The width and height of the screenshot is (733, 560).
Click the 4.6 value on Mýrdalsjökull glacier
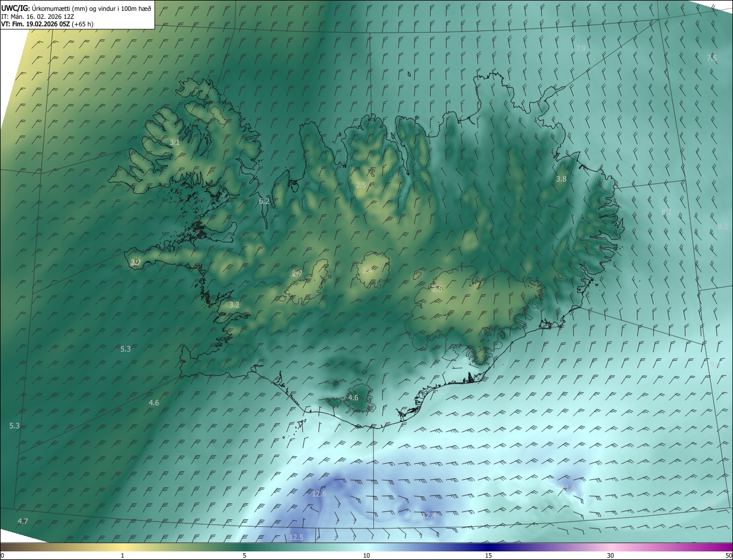353,398
